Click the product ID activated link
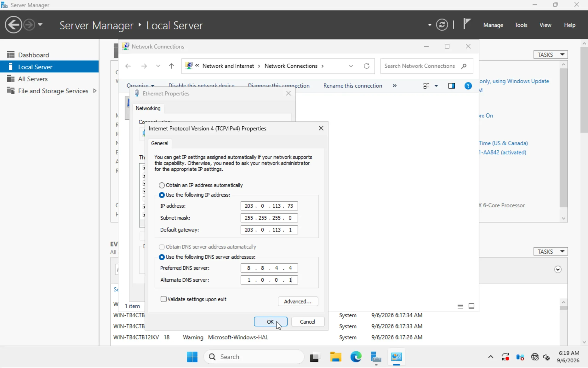This screenshot has height=368, width=588. point(503,152)
